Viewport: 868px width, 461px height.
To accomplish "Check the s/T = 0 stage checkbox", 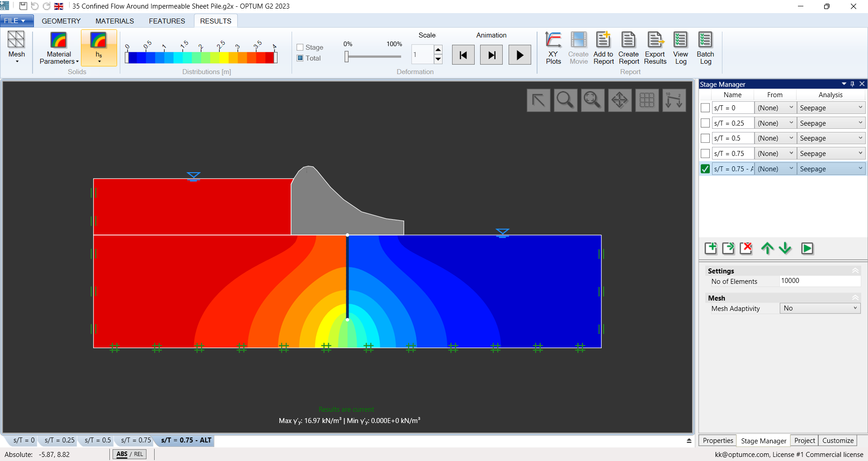I will 705,108.
